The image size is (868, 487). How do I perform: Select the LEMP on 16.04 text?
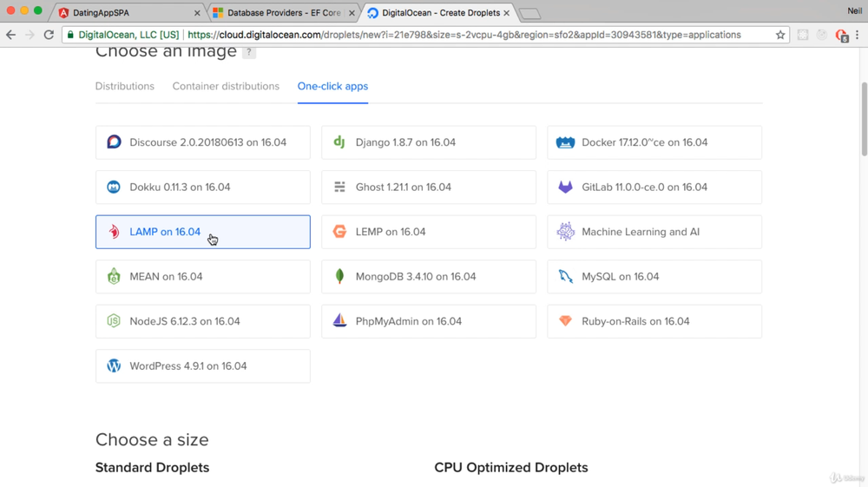coord(391,232)
